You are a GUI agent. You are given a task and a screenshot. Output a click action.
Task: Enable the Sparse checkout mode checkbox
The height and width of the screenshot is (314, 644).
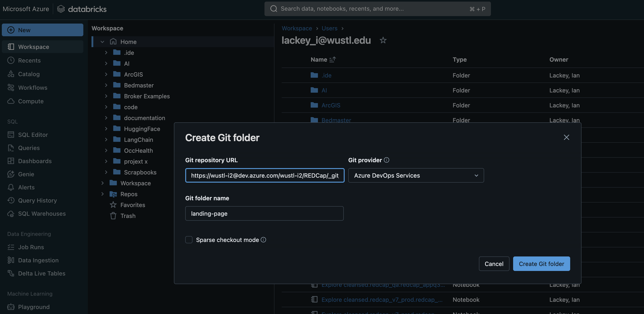[x=189, y=240]
